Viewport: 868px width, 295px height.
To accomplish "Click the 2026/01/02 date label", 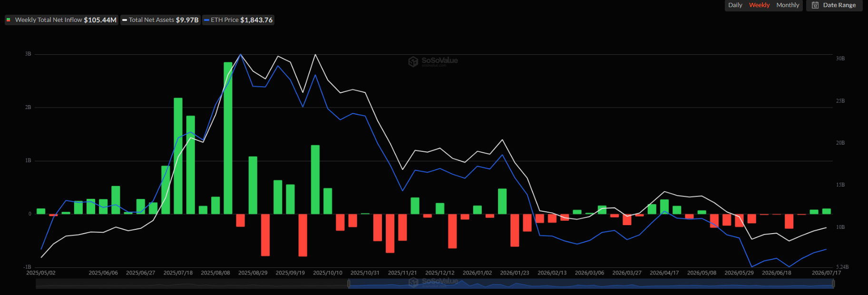I will point(477,273).
